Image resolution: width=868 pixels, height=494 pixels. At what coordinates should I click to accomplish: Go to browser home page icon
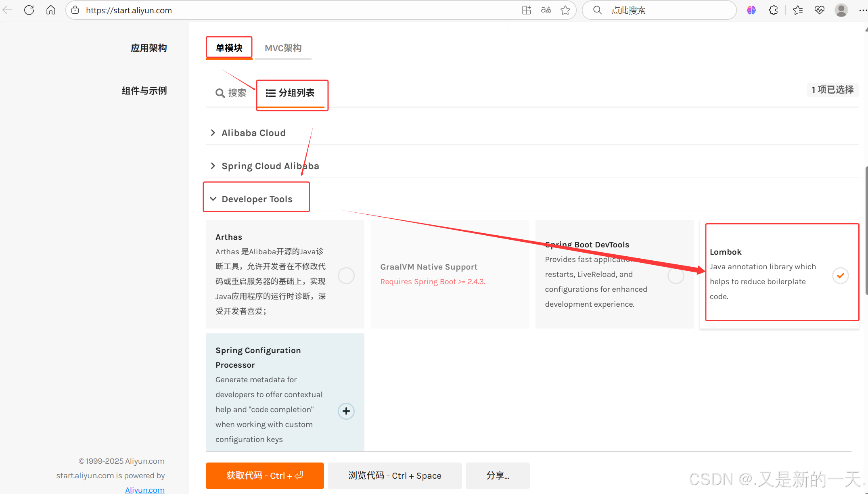[x=51, y=10]
